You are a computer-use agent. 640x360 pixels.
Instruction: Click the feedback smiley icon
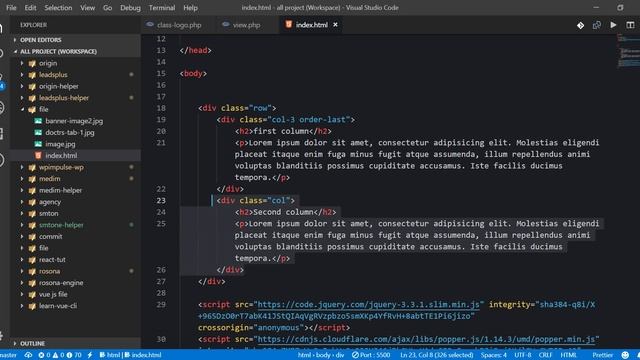tap(625, 355)
